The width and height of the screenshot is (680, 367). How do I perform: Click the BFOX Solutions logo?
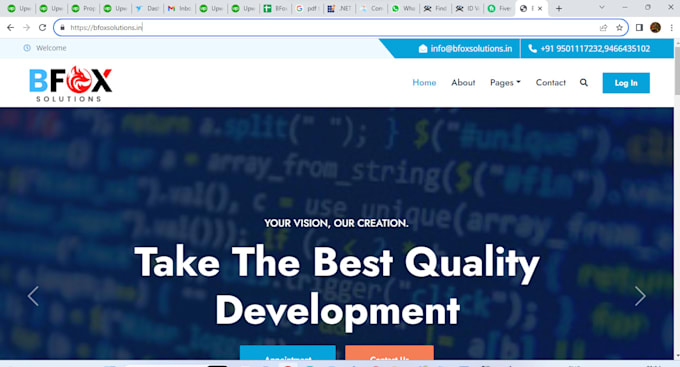tap(70, 84)
